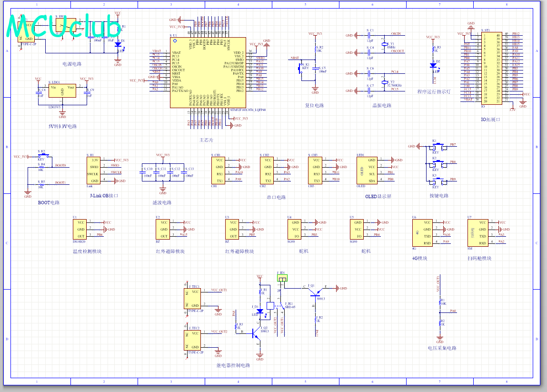Select the S_CH3 serial connector

click(315, 171)
